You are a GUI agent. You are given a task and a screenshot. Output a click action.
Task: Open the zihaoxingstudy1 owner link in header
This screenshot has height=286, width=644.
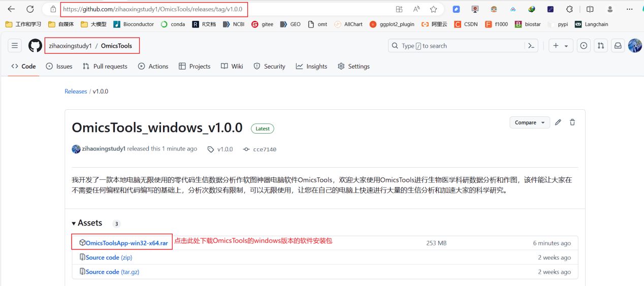[70, 46]
